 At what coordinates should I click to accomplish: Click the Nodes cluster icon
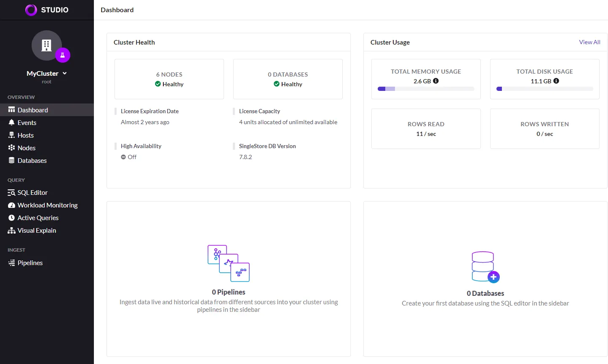11,148
